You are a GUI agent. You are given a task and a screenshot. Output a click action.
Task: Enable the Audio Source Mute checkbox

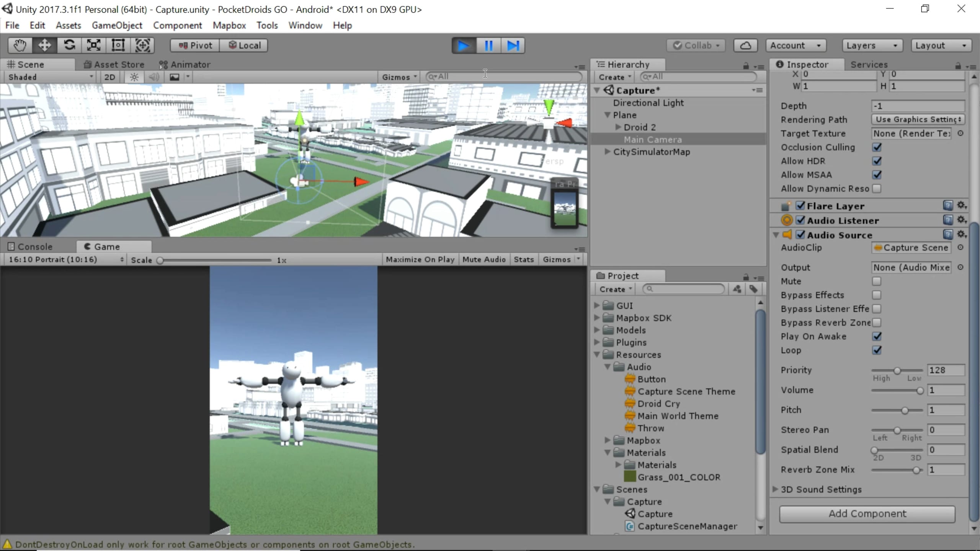pos(877,281)
